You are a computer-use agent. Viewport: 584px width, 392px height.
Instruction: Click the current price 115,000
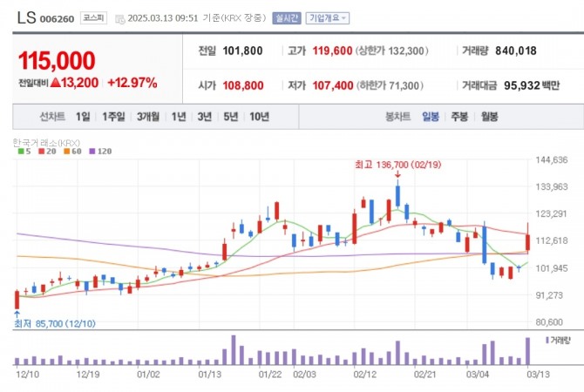coord(57,61)
